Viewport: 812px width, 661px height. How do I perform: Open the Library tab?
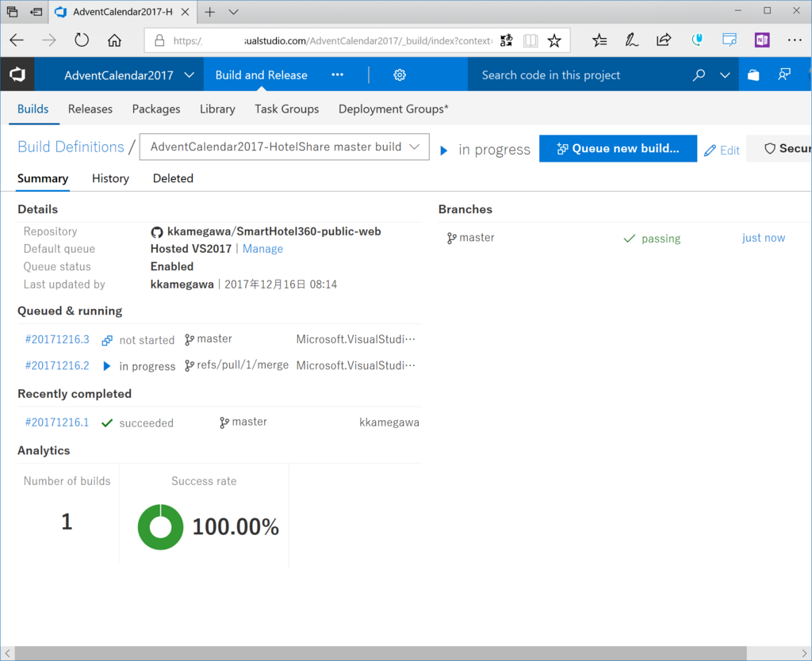pyautogui.click(x=217, y=109)
